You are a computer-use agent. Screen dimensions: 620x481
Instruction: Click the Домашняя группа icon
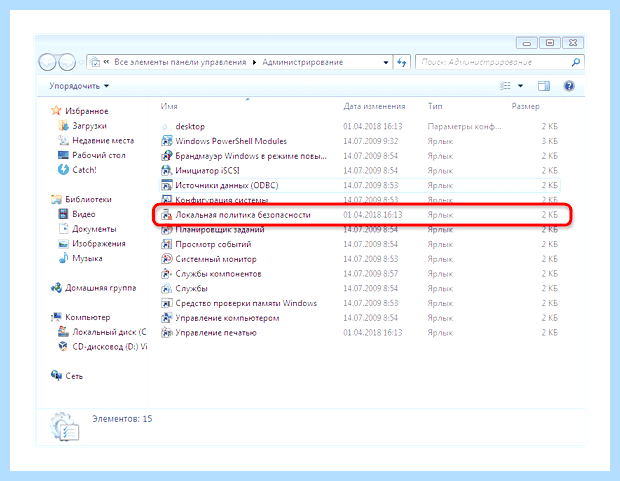point(56,288)
